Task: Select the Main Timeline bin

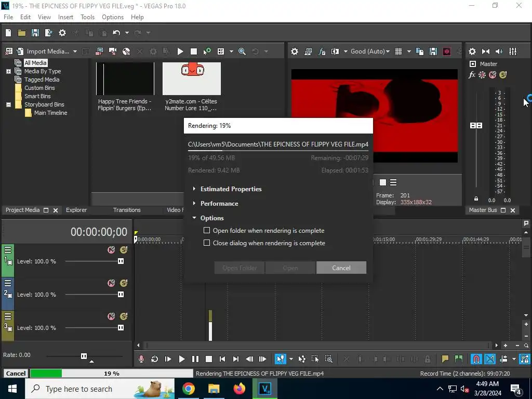Action: (x=50, y=113)
